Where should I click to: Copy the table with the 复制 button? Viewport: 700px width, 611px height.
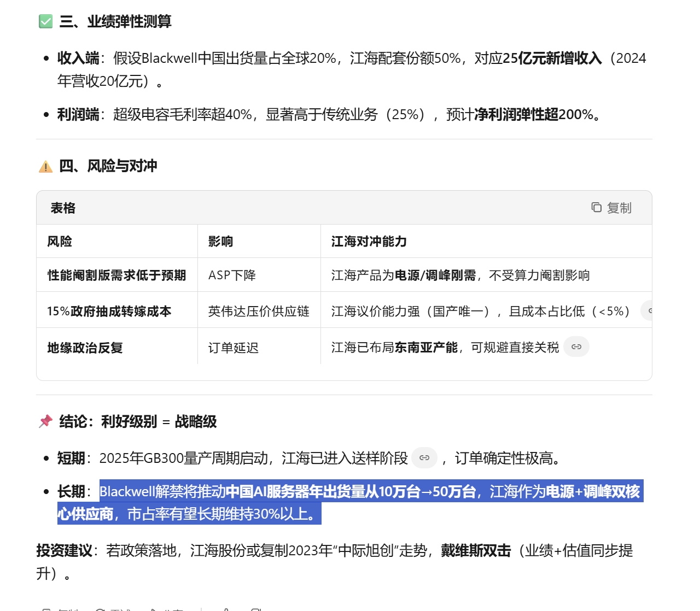611,208
